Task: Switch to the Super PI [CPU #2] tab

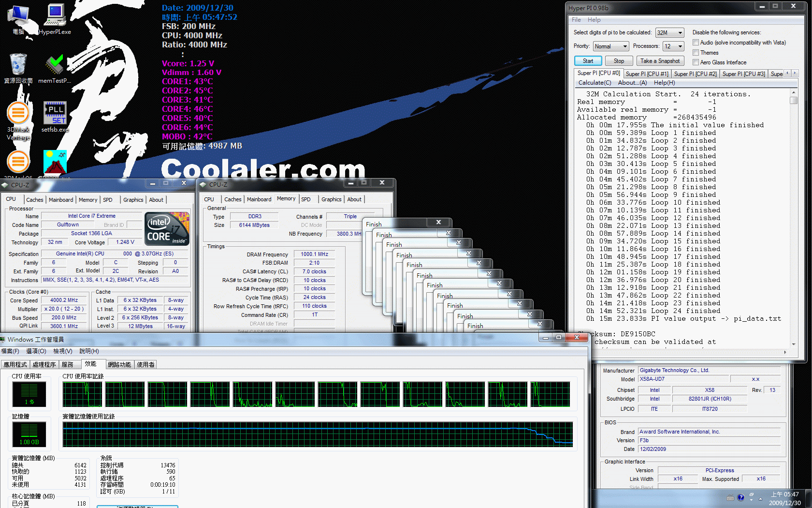Action: pos(695,74)
